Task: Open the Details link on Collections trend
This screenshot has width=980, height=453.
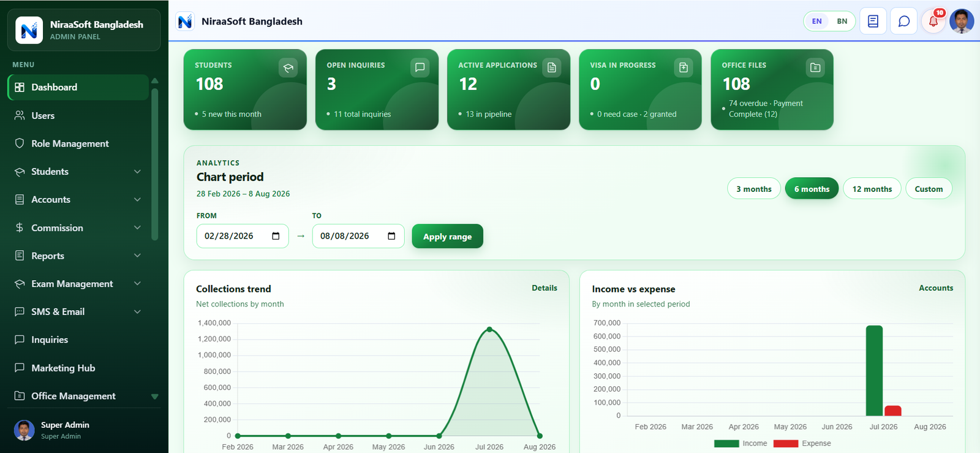Action: (x=545, y=287)
